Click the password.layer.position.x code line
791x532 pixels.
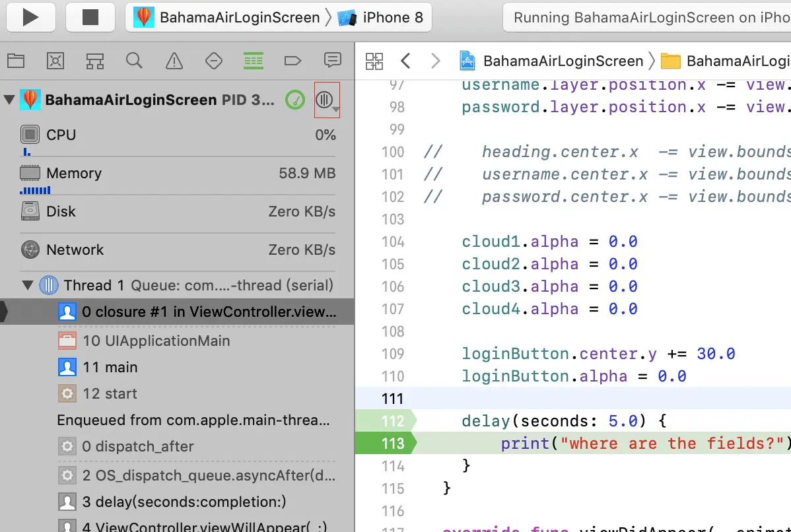coord(626,107)
